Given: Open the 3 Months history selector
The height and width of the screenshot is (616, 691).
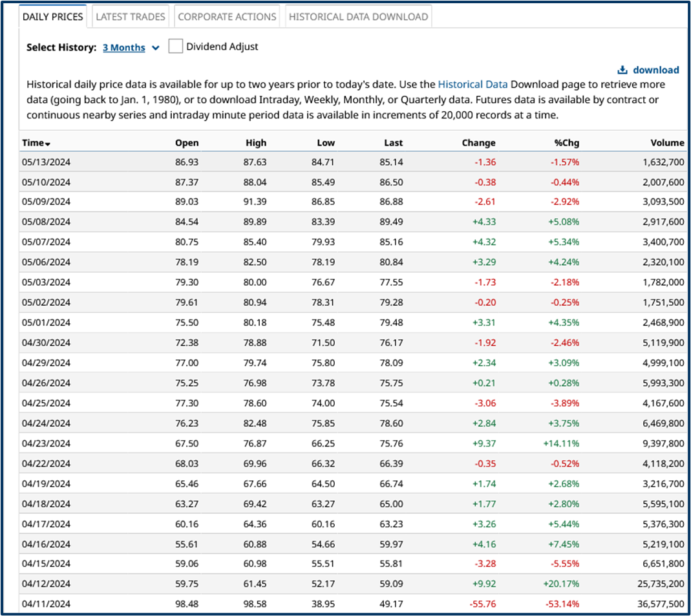Looking at the screenshot, I should [123, 47].
